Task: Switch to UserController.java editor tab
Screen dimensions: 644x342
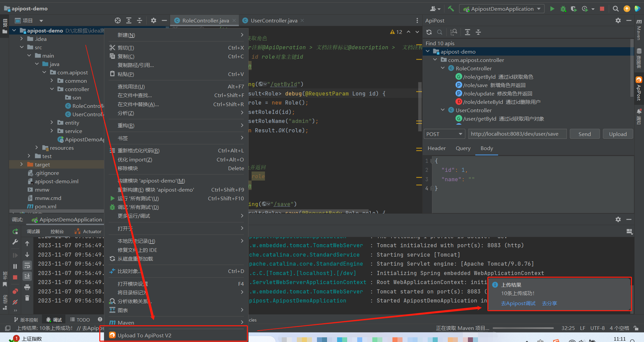Action: [x=274, y=20]
